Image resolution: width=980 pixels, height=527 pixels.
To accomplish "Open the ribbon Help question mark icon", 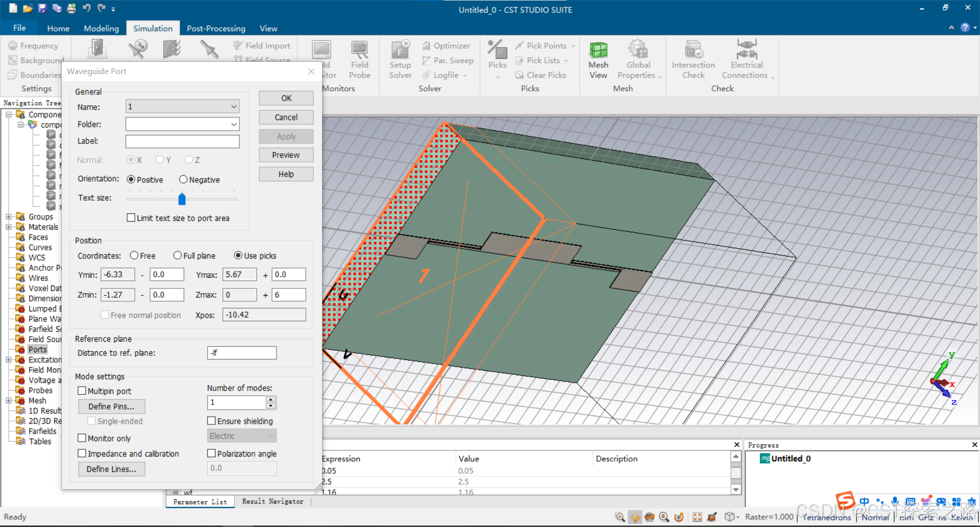I will [x=965, y=28].
